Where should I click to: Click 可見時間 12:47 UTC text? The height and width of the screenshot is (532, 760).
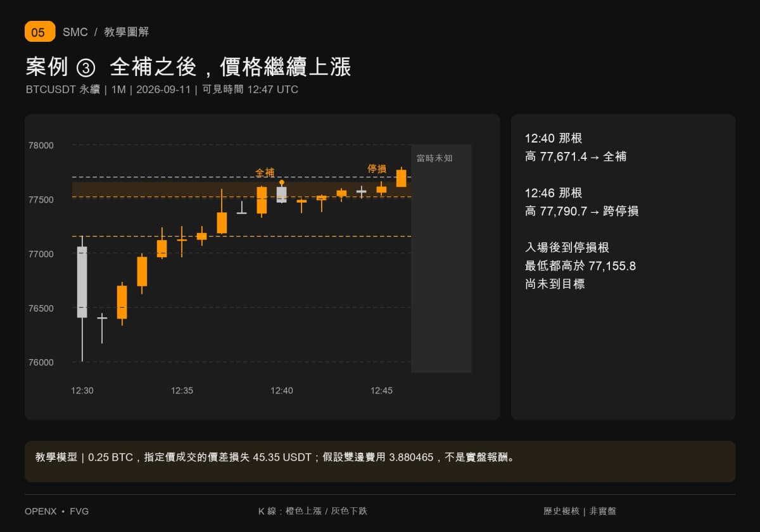[250, 89]
